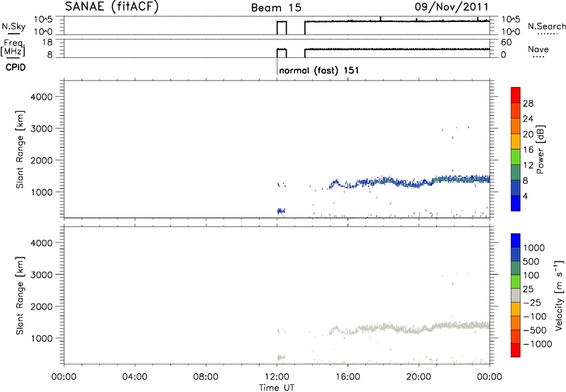This screenshot has height=392, width=566.
Task: Click the CPID marker line at 12:00
Action: click(277, 67)
